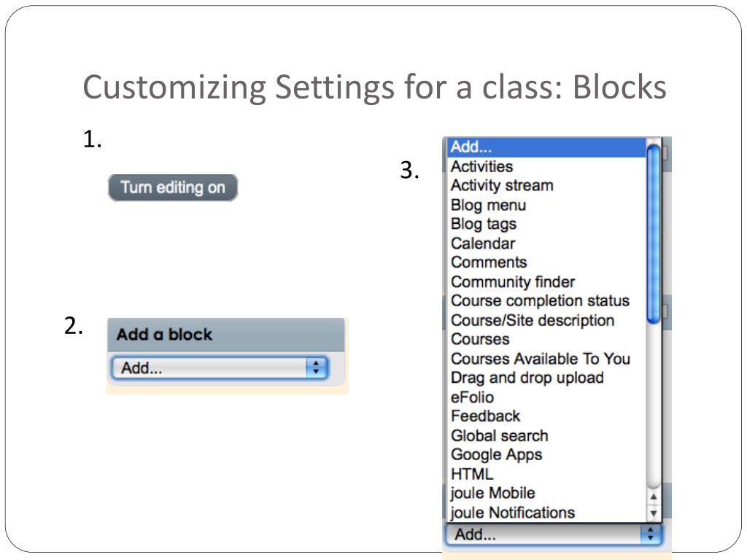Choose Activity stream in the list
The height and width of the screenshot is (560, 747).
tap(502, 185)
